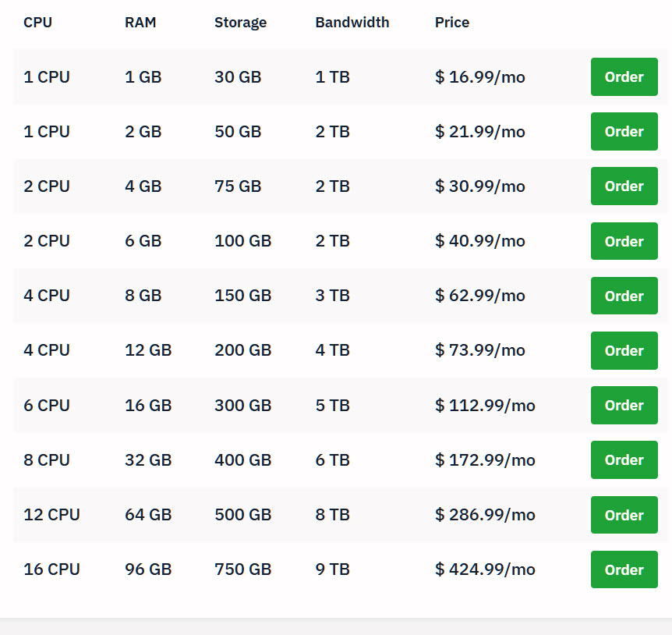Click the 16 GB RAM cell
Screen dimensions: 672x635
pyautogui.click(x=148, y=406)
